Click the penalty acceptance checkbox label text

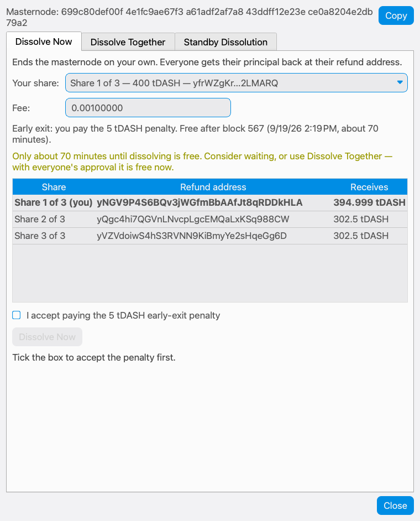(123, 315)
